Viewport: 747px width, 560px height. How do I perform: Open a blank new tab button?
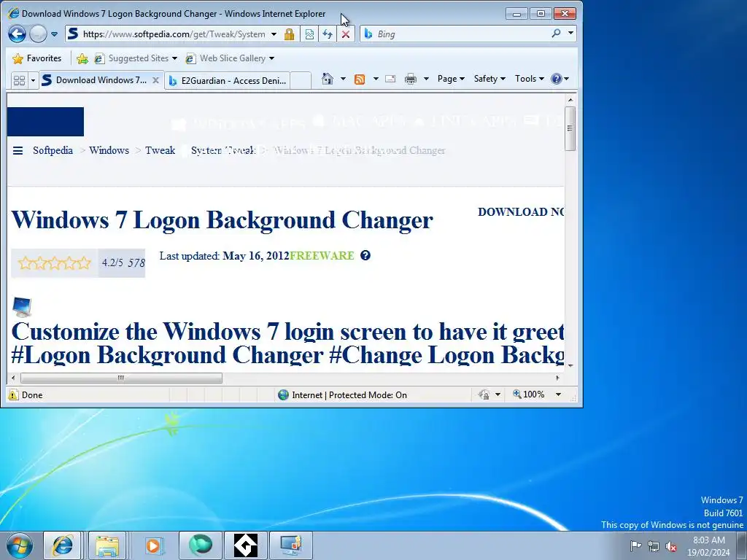301,80
